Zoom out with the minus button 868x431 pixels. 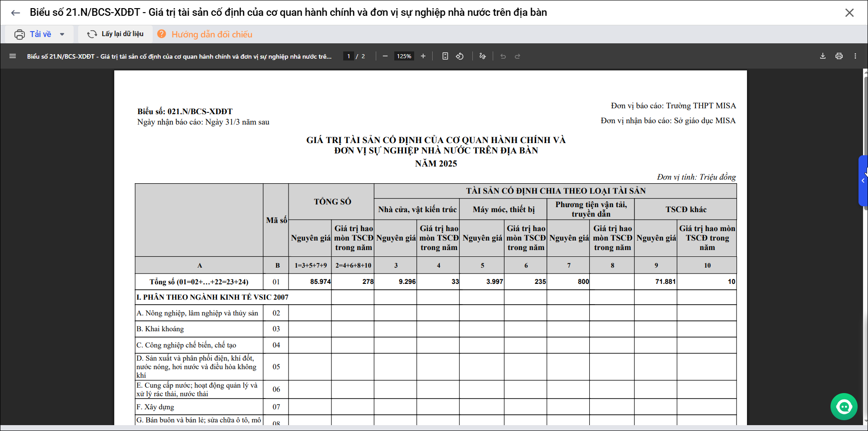(x=385, y=56)
